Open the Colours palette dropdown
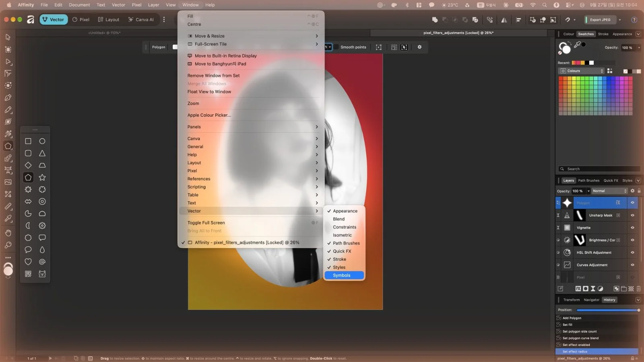Screen dimensions: 644x362 tap(582, 71)
